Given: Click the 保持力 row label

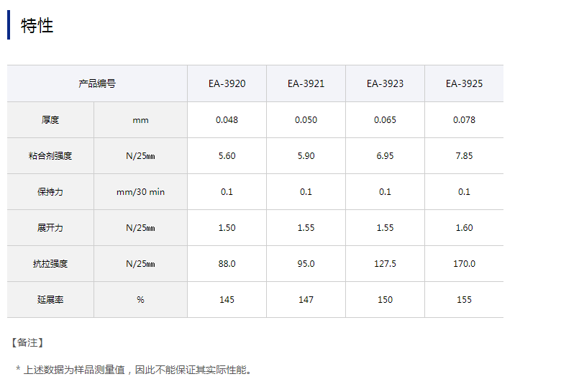Looking at the screenshot, I should 50,192.
